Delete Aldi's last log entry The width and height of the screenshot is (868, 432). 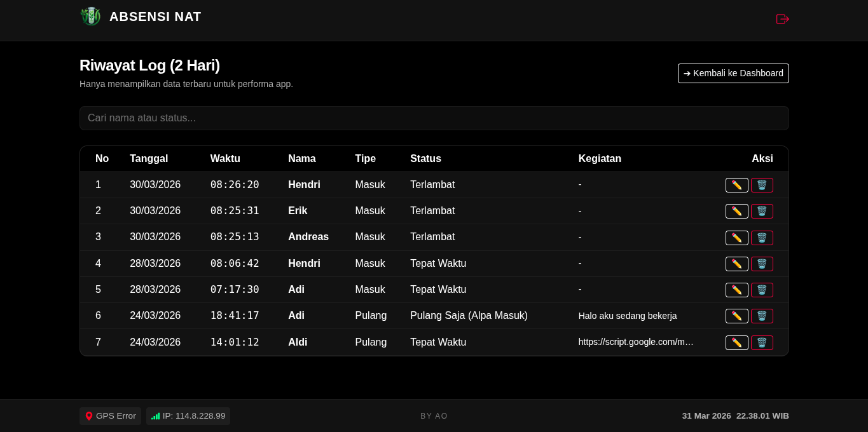[x=762, y=342]
